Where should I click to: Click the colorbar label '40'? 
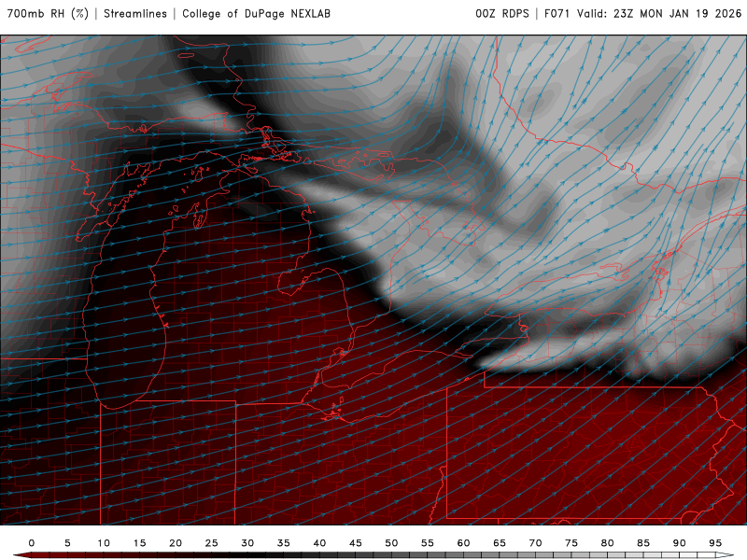(319, 543)
